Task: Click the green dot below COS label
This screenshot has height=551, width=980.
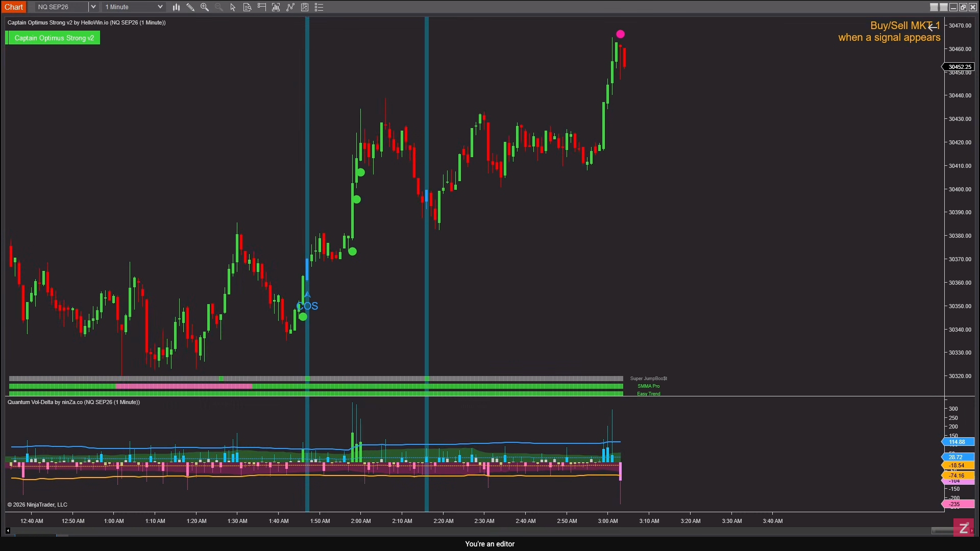Action: pyautogui.click(x=303, y=317)
